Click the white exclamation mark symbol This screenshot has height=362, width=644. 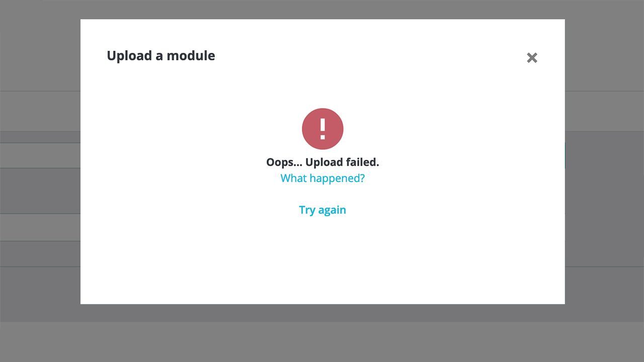point(323,129)
